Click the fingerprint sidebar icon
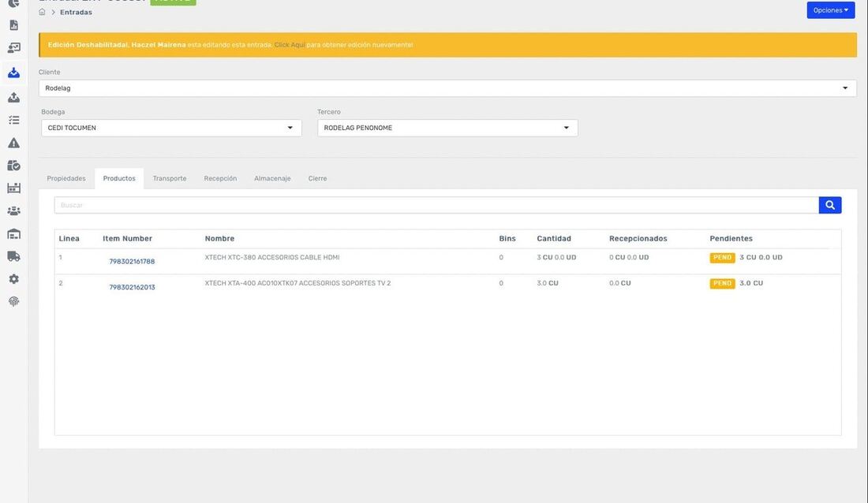The height and width of the screenshot is (503, 868). tap(14, 302)
